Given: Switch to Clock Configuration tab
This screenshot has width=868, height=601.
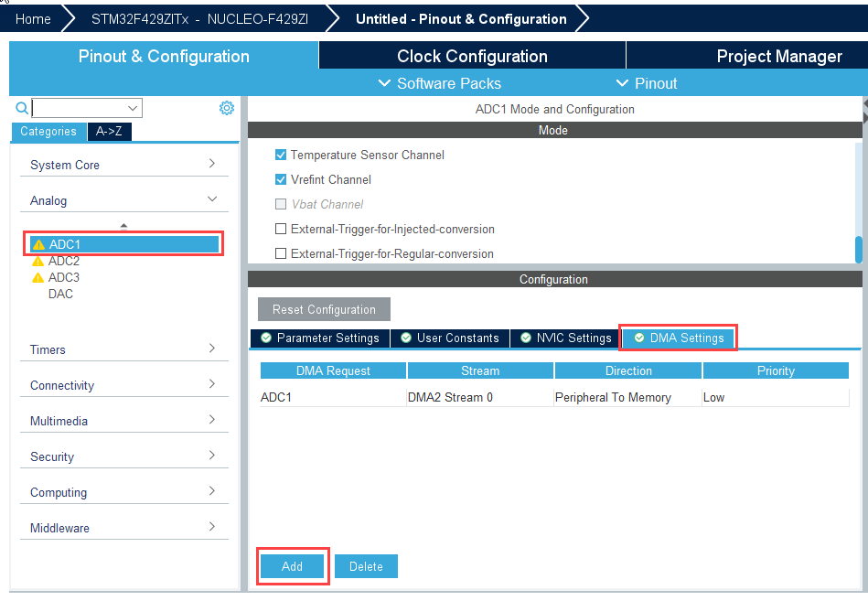Looking at the screenshot, I should click(x=472, y=56).
